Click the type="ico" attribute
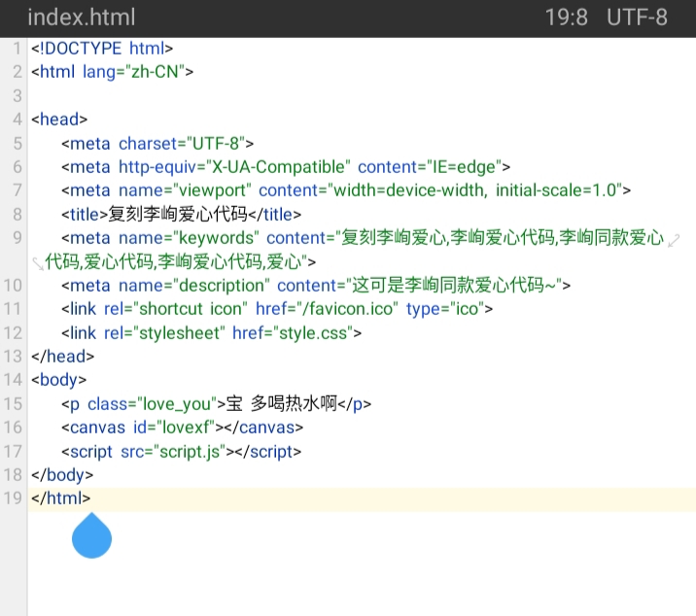The width and height of the screenshot is (696, 616). (x=445, y=309)
